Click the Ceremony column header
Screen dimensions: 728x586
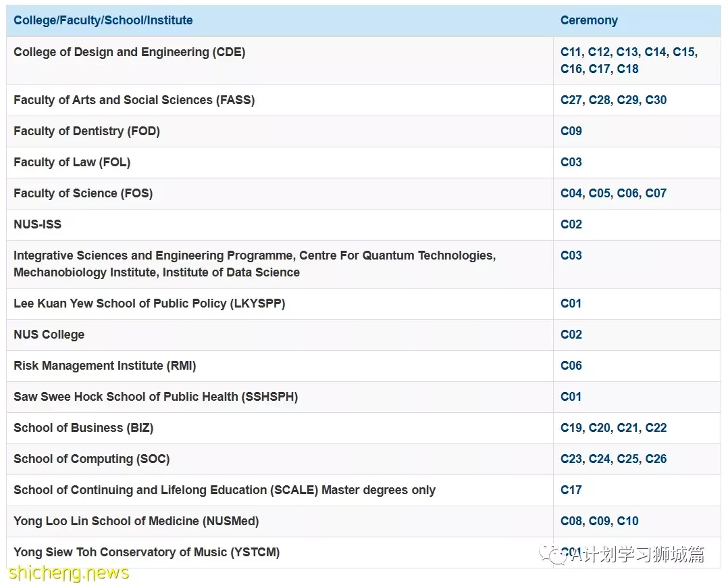coord(589,20)
